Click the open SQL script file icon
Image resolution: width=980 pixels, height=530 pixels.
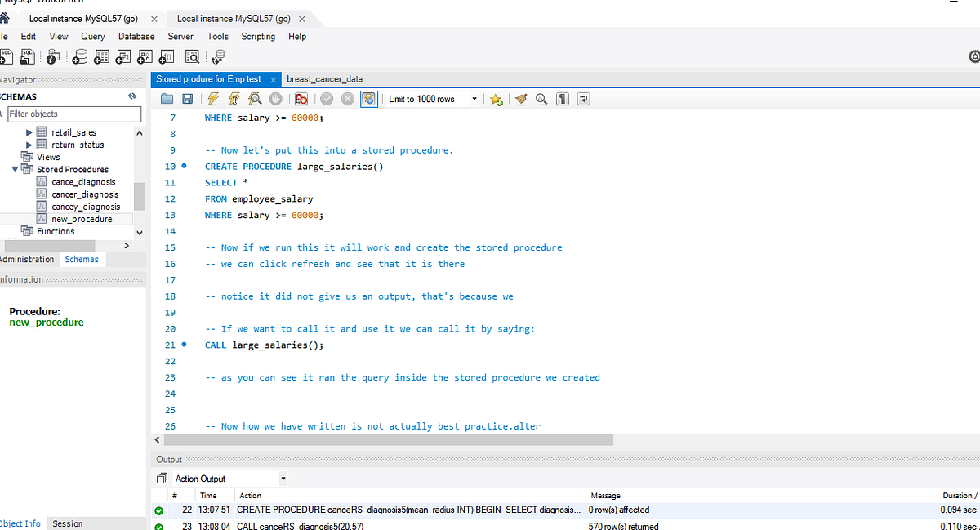click(28, 56)
